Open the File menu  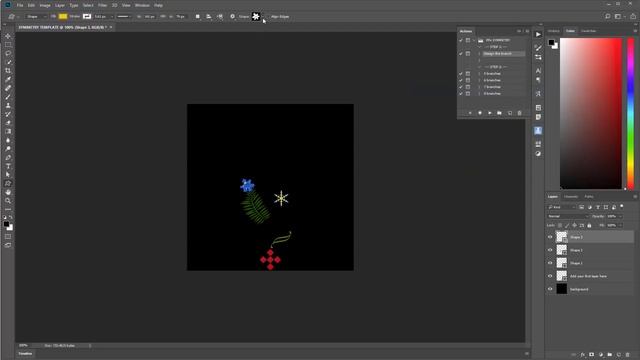coord(20,5)
